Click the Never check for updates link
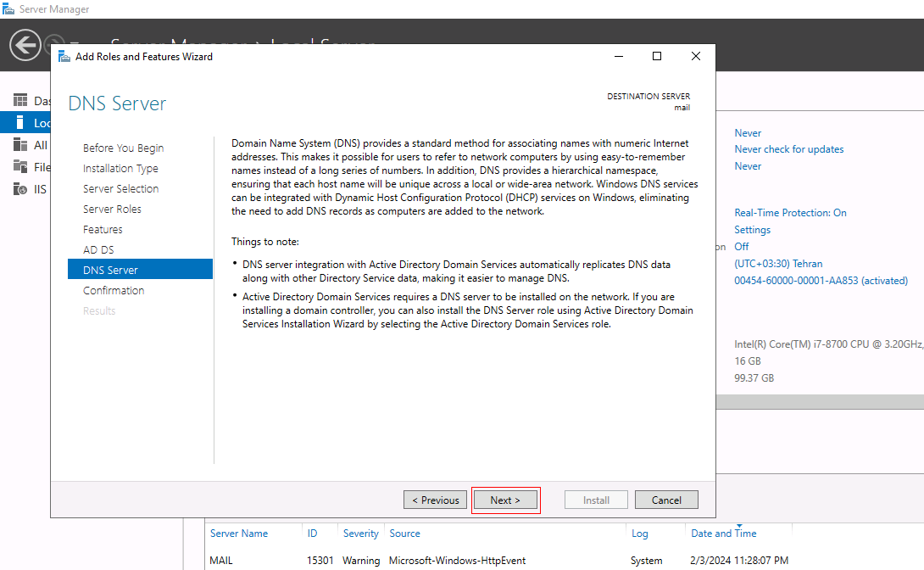Image resolution: width=924 pixels, height=570 pixels. pos(789,149)
